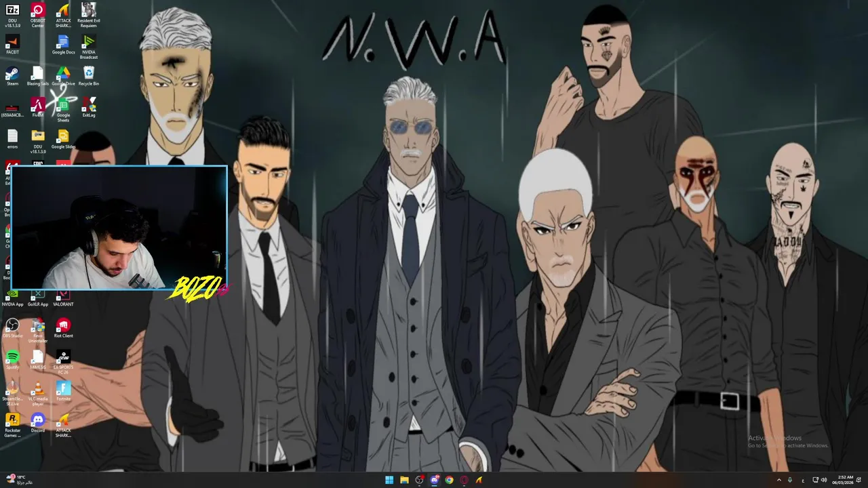This screenshot has height=488, width=868.
Task: Expand the hidden system tray icons
Action: click(778, 480)
